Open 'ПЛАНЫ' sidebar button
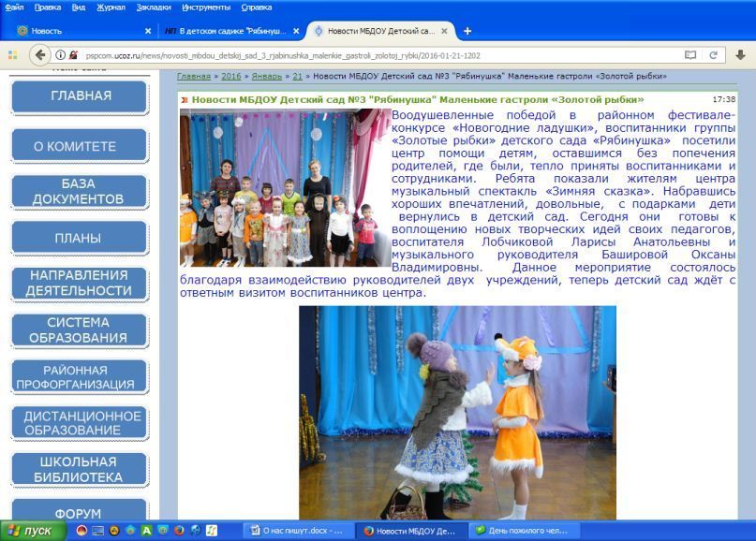The width and height of the screenshot is (756, 541). pos(79,238)
